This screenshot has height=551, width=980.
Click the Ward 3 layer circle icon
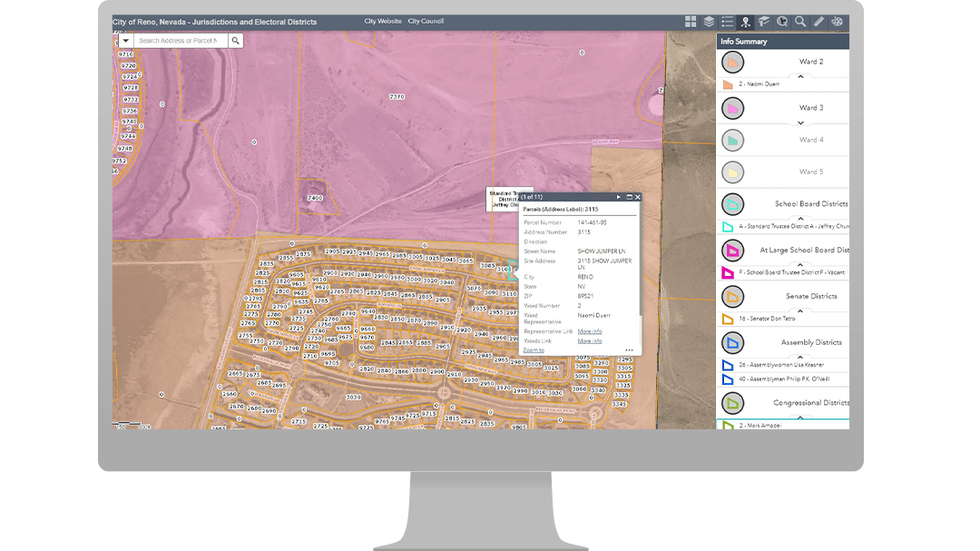[x=732, y=108]
